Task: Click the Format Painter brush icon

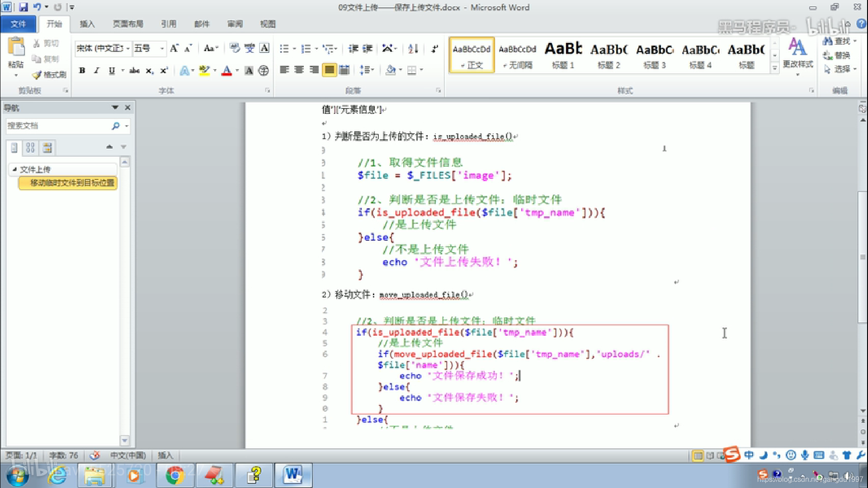Action: pos(37,75)
